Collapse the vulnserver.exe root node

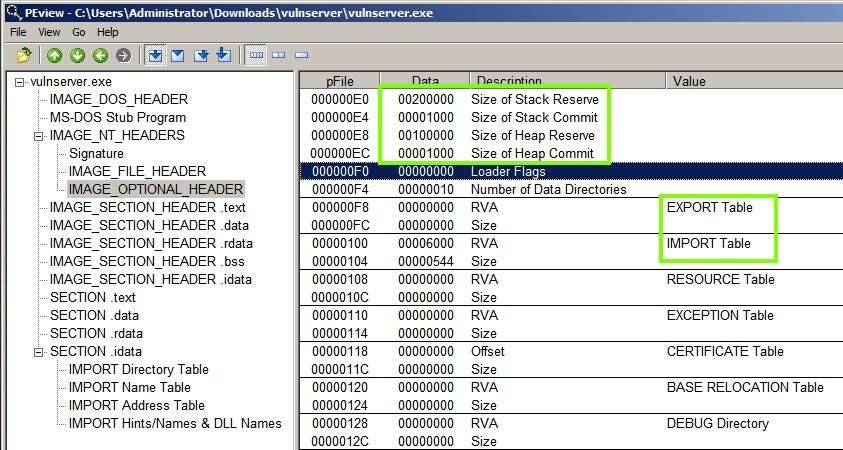pos(20,82)
